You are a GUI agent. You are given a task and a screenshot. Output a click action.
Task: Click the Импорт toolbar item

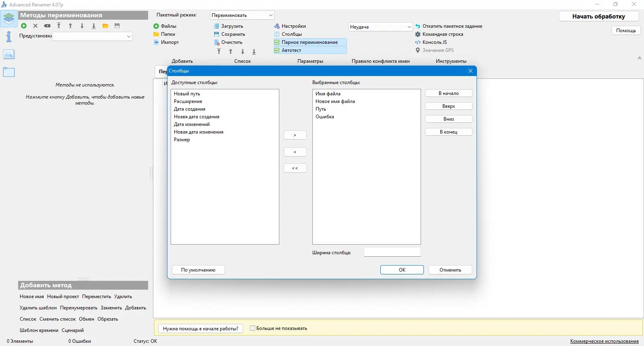tap(166, 42)
